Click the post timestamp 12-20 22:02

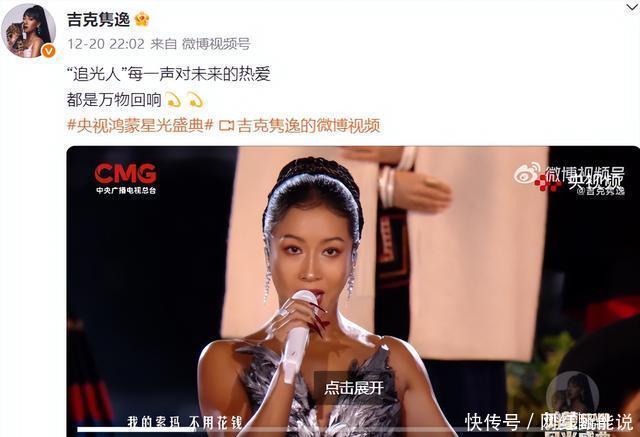pyautogui.click(x=106, y=44)
